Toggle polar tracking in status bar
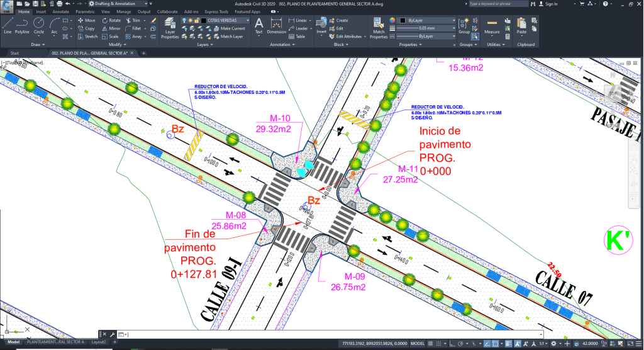Screen dimensions: 644x350 pyautogui.click(x=460, y=344)
